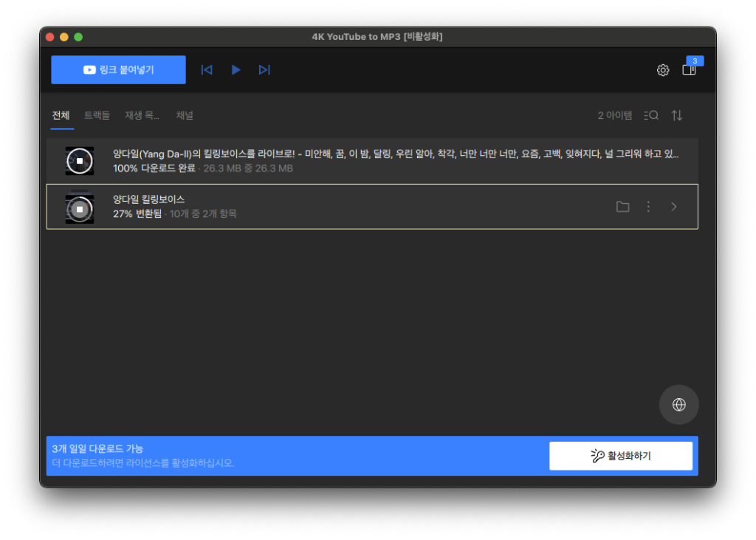This screenshot has height=540, width=756.
Task: Switch to the 트랙들 tab
Action: [97, 116]
